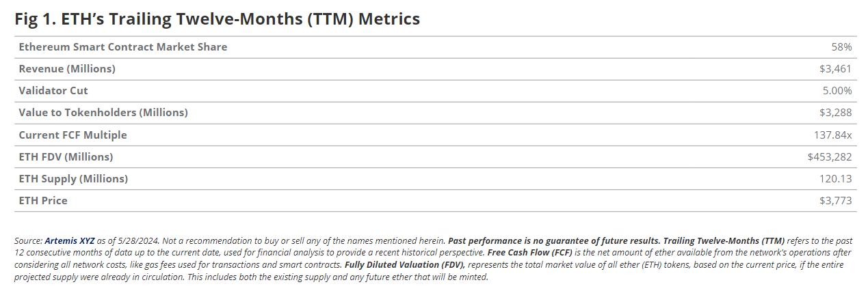868x291 pixels.
Task: Click the Fig 1 ETH TTM Metrics heading
Action: pos(217,18)
